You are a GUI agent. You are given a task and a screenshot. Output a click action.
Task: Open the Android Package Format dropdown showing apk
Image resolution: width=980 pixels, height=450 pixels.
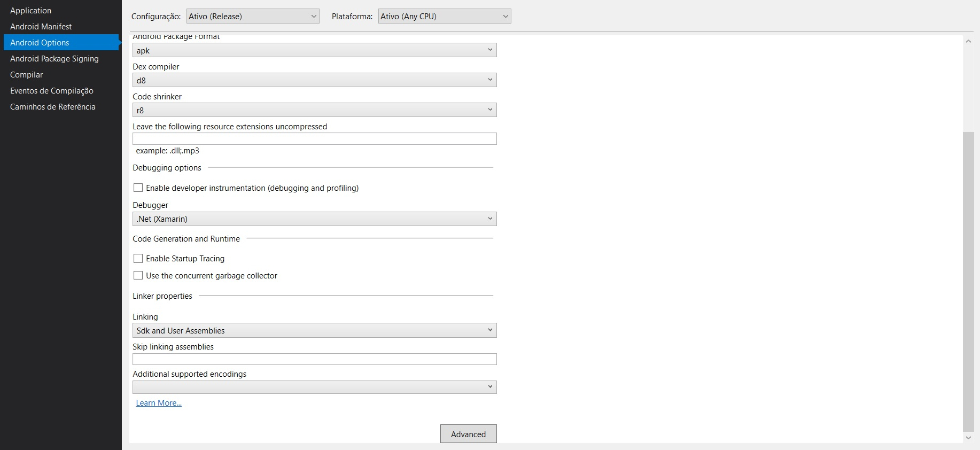315,50
